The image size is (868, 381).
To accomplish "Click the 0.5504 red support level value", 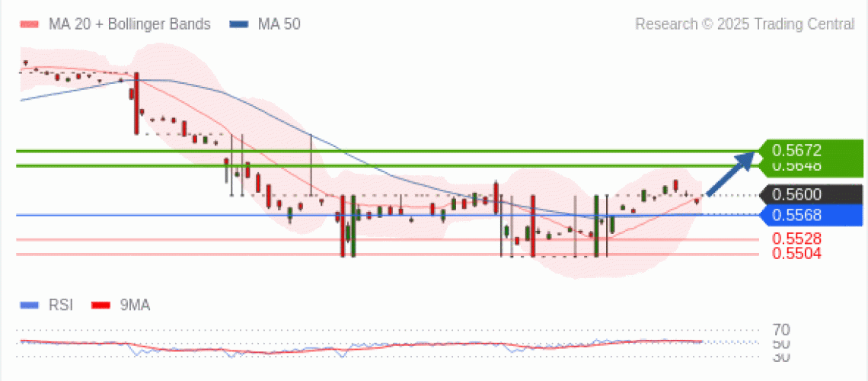I will tap(796, 254).
